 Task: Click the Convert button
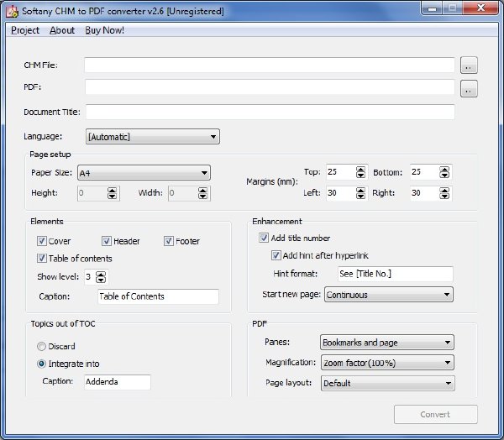436,414
